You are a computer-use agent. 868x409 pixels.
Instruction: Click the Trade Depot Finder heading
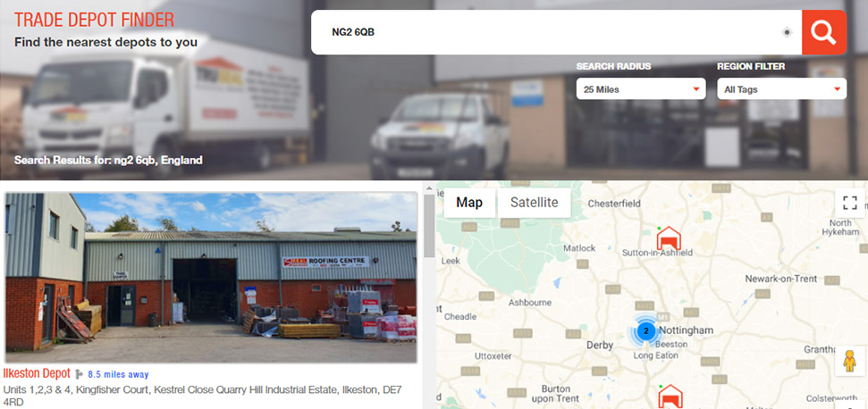[94, 21]
